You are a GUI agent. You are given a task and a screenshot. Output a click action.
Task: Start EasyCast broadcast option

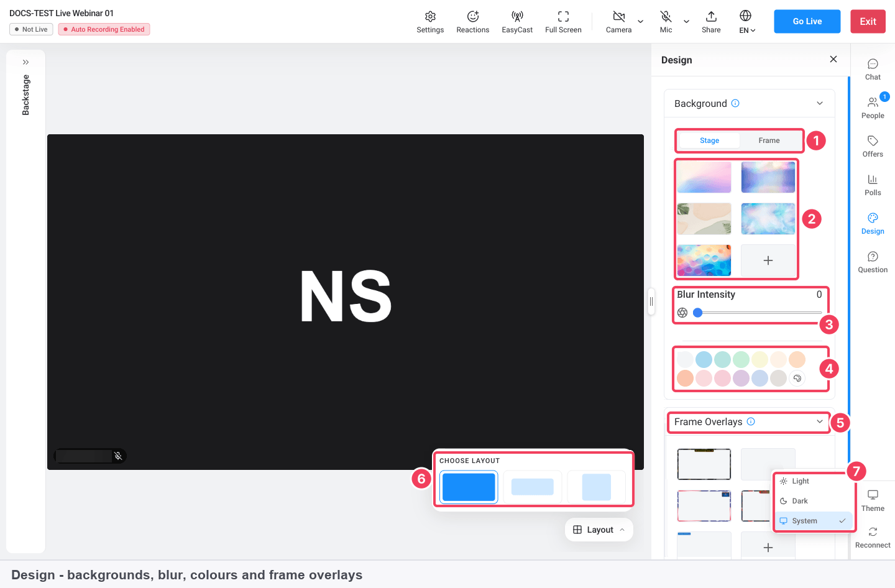pyautogui.click(x=517, y=22)
